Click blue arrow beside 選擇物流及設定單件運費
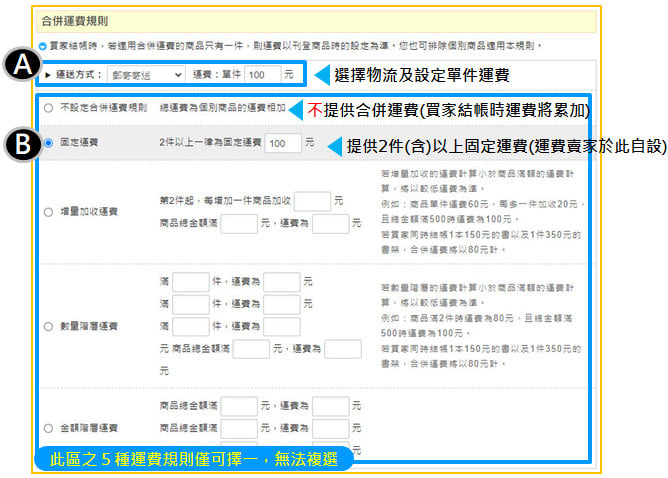Image resolution: width=668 pixels, height=478 pixels. tap(322, 74)
